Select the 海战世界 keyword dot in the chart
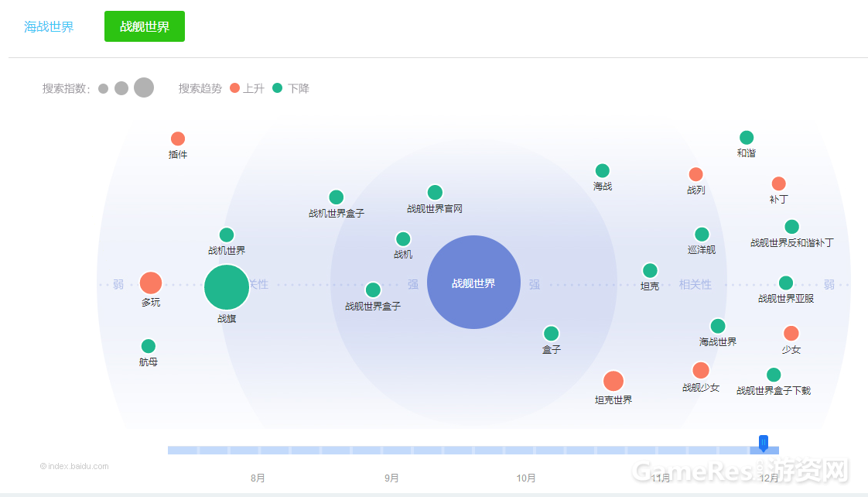The height and width of the screenshot is (497, 868). point(718,326)
